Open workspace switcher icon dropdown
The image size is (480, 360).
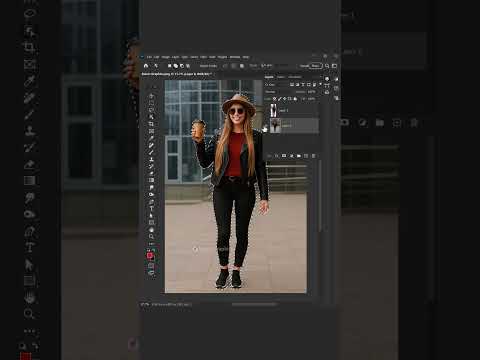click(x=334, y=66)
